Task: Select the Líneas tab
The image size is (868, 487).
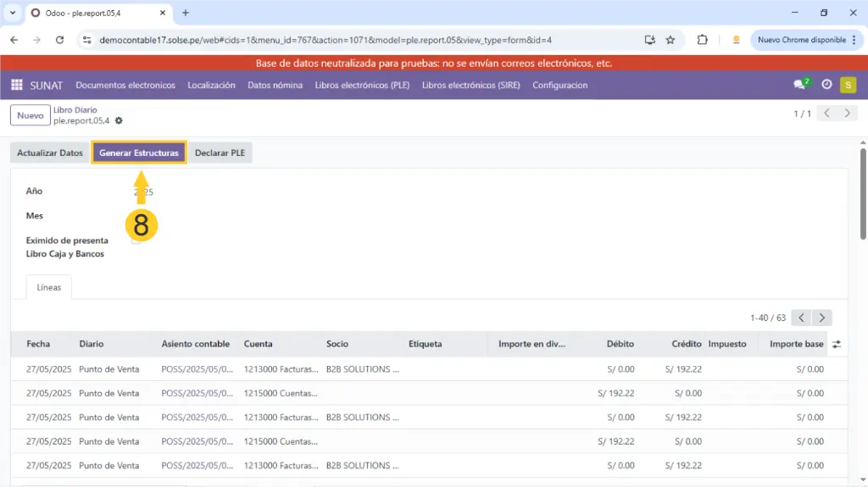Action: point(49,287)
